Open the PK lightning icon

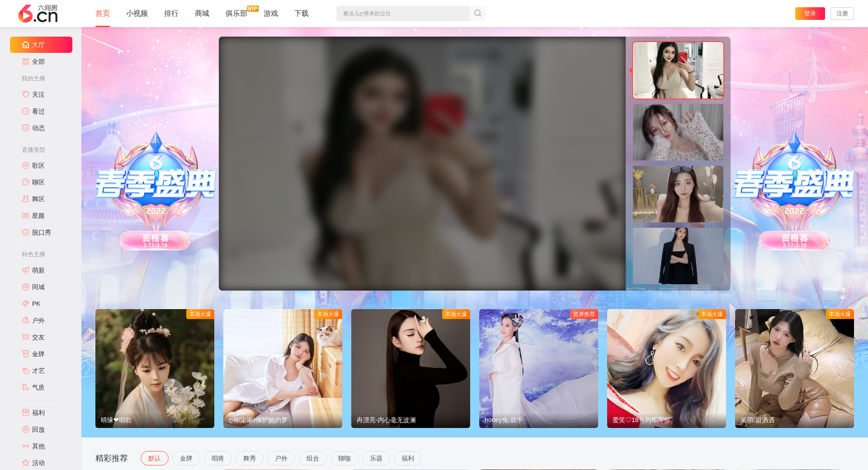click(26, 304)
